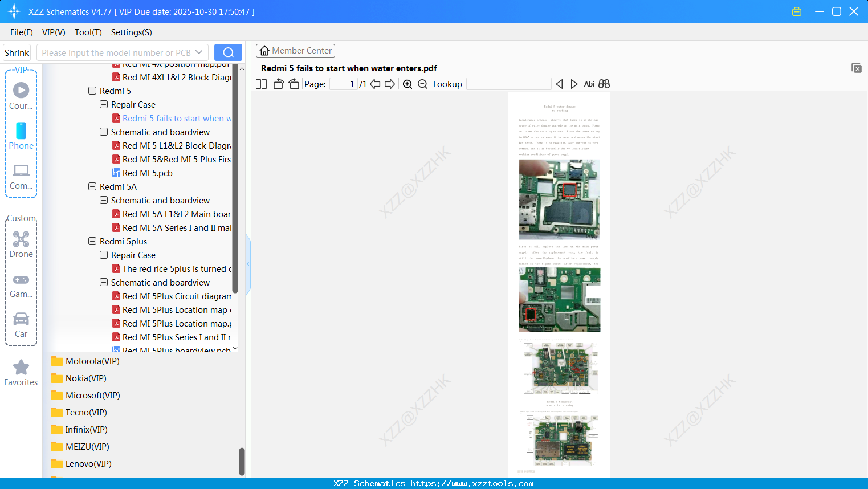Open the model search dropdown arrow
Viewport: 868px width, 489px height.
point(199,52)
